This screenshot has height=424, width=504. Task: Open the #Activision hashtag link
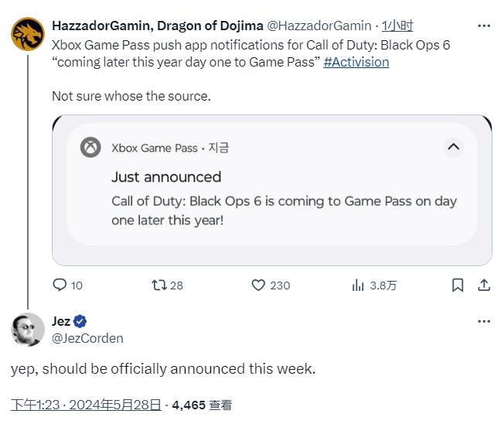coord(356,62)
